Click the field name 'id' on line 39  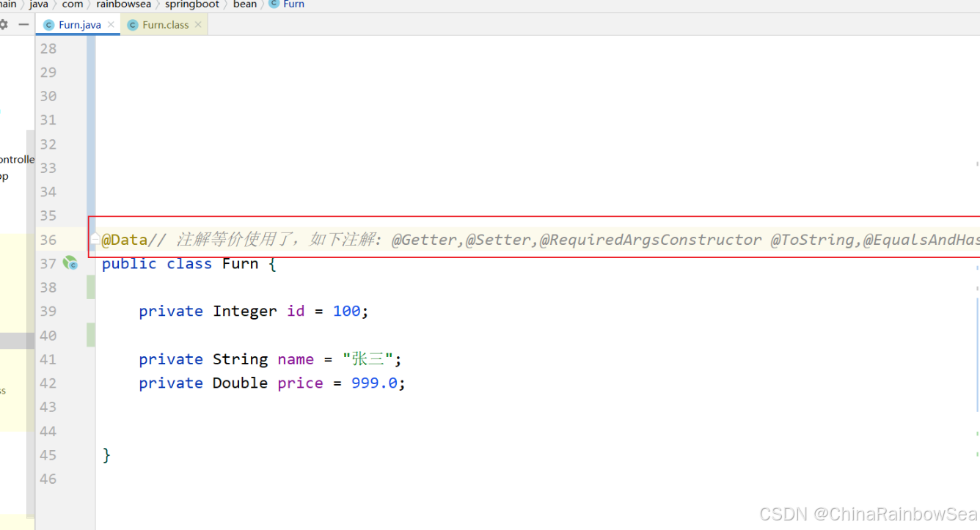pos(296,311)
